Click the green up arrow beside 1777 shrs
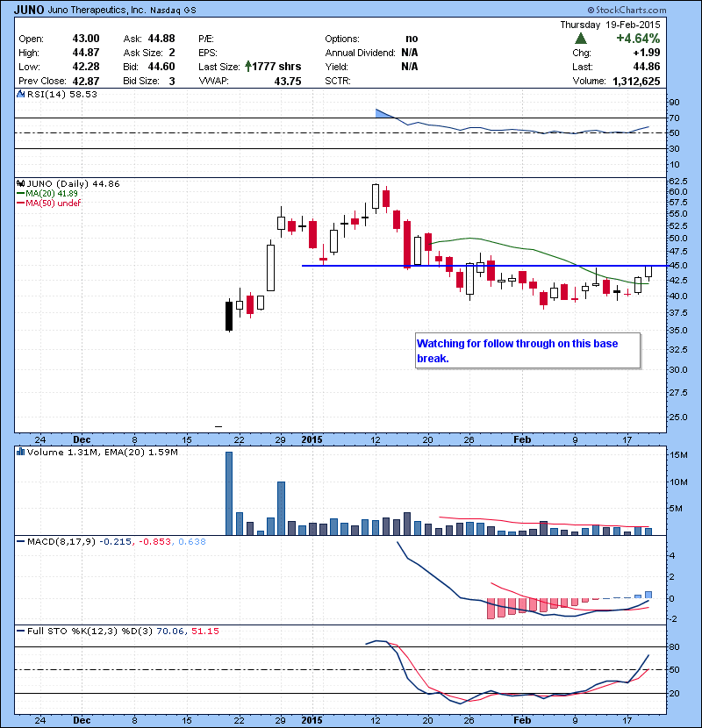Screen dimensions: 702x728 pos(248,67)
